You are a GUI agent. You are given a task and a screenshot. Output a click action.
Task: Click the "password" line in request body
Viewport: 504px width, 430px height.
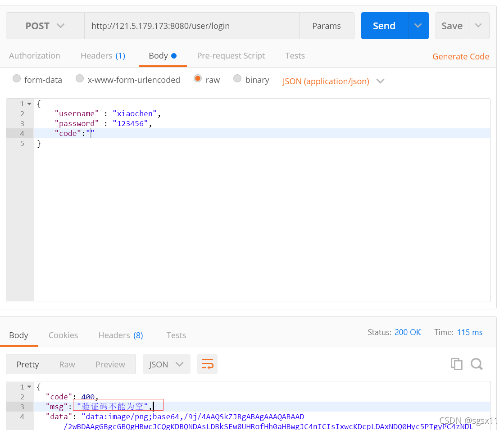(262, 124)
